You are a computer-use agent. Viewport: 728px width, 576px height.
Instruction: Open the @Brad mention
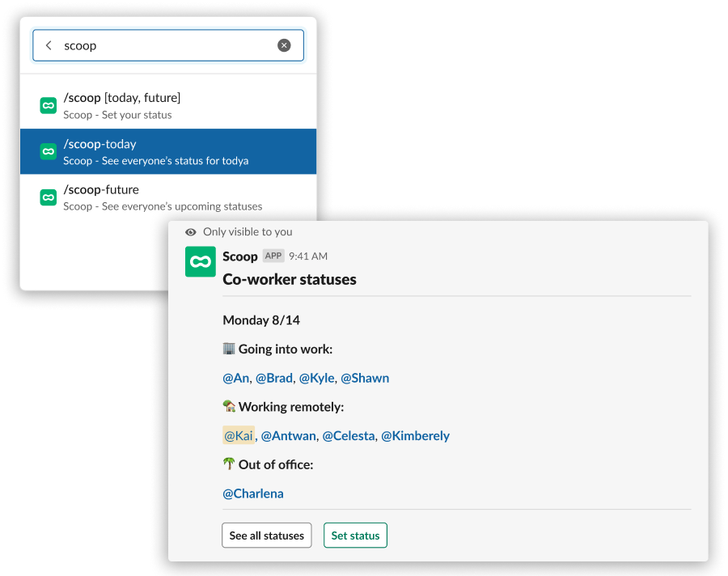click(274, 378)
